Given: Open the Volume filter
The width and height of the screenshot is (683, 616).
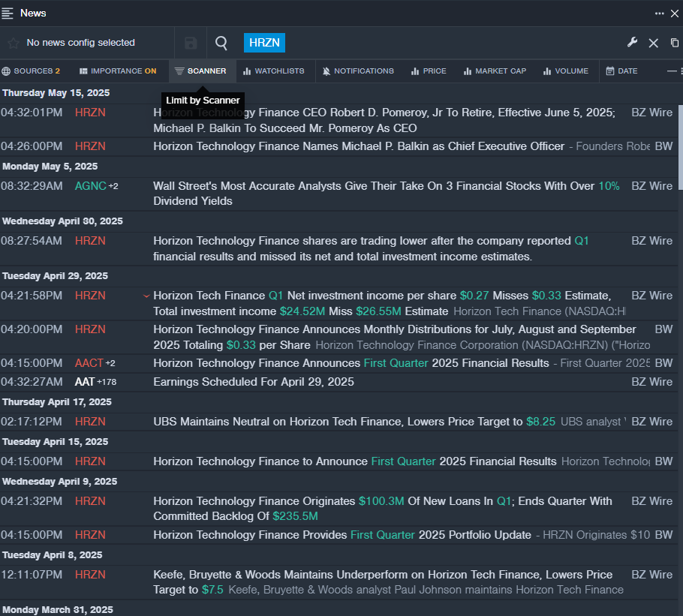Looking at the screenshot, I should pos(566,71).
